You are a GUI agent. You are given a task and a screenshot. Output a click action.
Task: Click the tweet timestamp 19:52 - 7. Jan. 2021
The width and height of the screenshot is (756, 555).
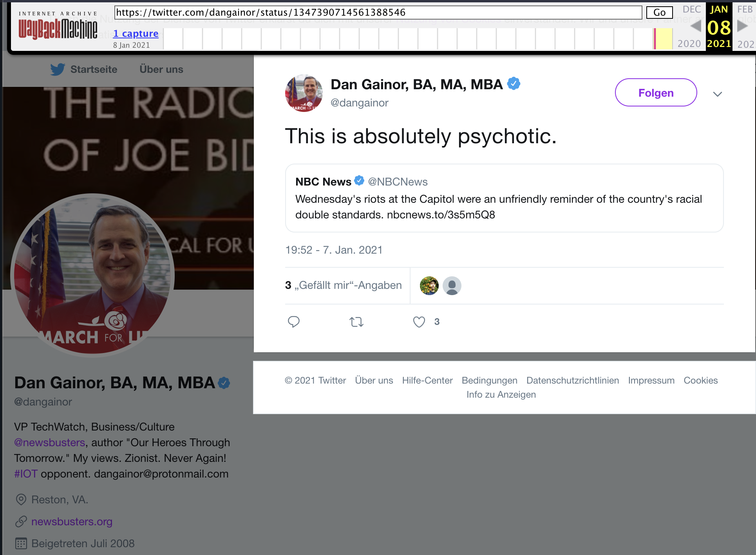334,250
